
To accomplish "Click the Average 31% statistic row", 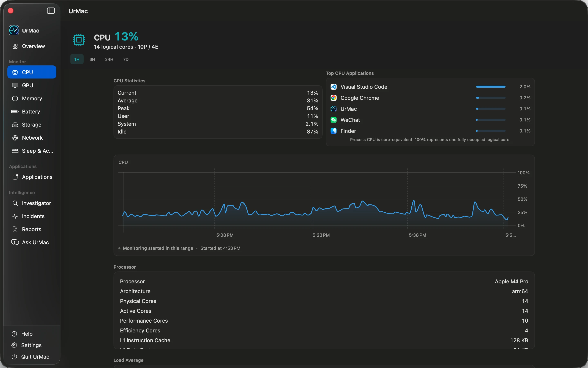I will pyautogui.click(x=218, y=101).
